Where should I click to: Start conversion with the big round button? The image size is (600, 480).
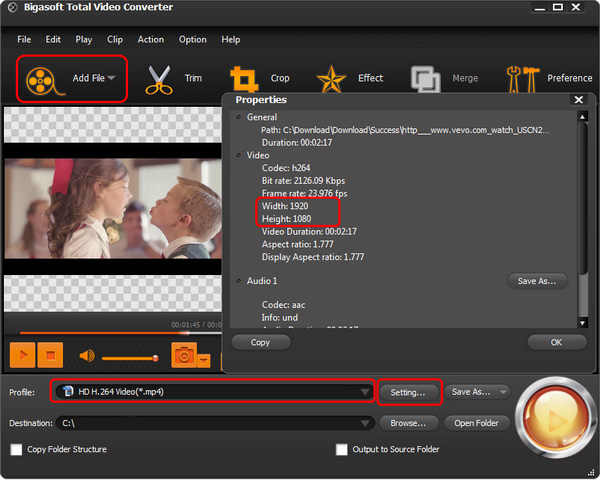pyautogui.click(x=554, y=418)
